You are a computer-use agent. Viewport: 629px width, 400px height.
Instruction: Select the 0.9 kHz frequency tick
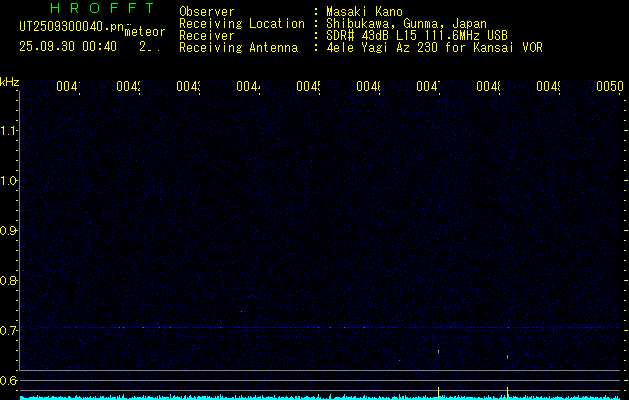(9, 231)
